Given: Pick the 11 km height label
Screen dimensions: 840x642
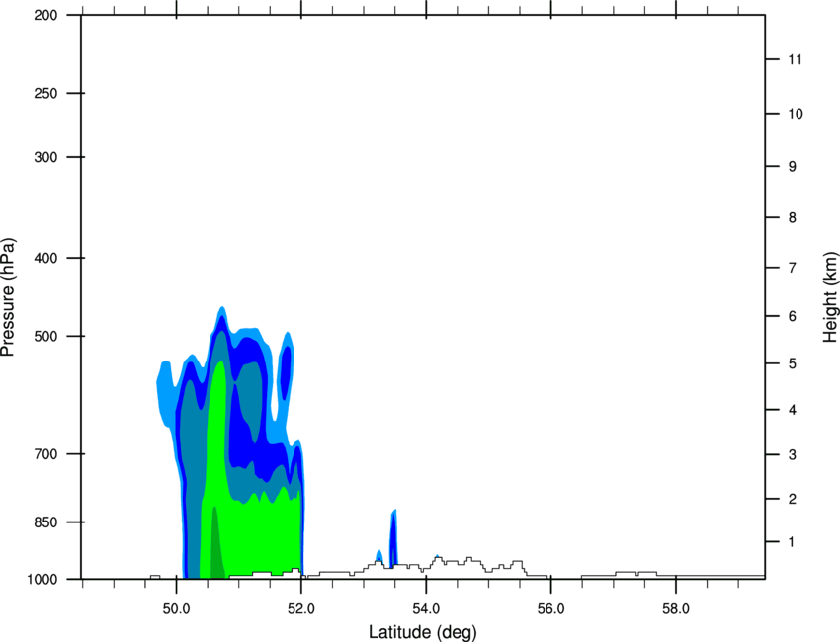Looking at the screenshot, I should pyautogui.click(x=795, y=59).
